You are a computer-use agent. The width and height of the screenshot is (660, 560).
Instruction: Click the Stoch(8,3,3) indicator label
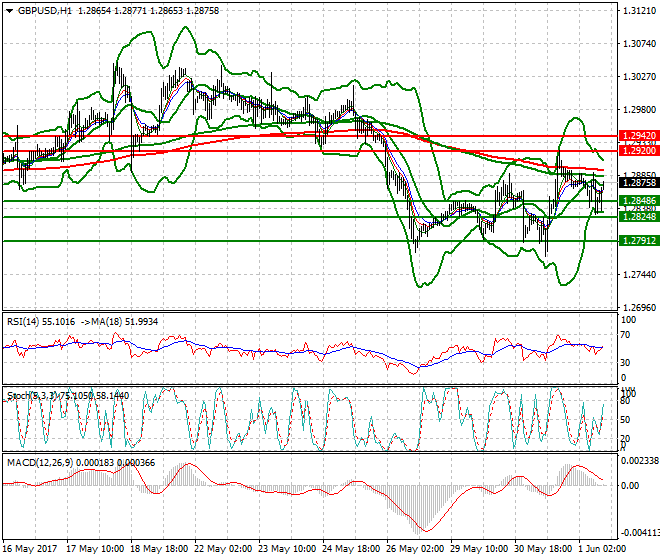31,395
